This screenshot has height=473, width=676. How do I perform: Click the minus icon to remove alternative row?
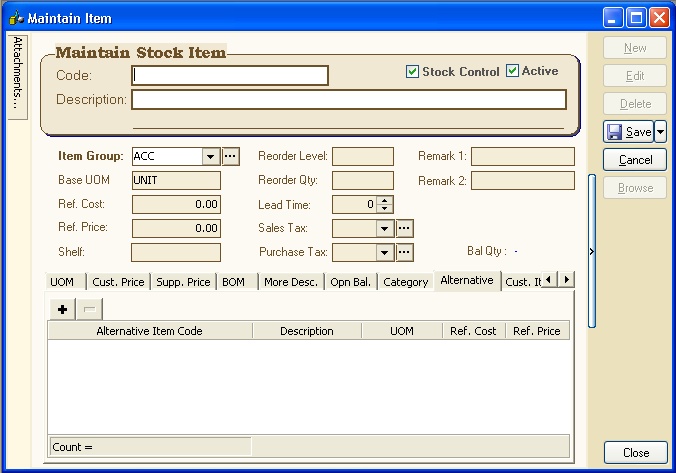89,310
